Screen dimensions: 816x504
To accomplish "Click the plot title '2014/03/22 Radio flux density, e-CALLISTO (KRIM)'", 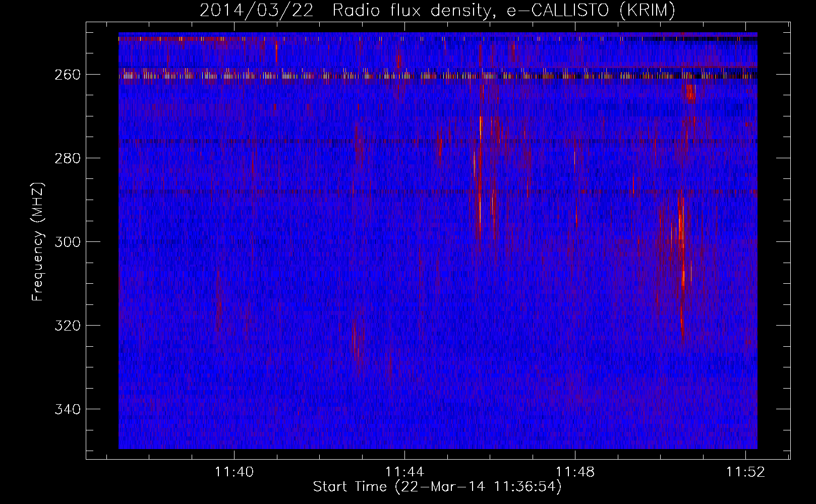I will point(437,11).
